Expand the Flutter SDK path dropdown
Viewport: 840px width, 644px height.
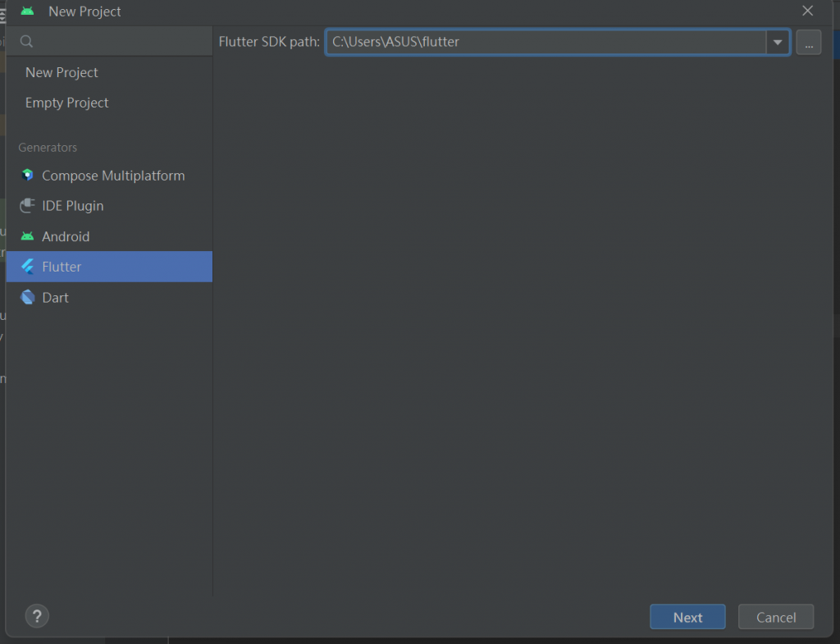click(x=778, y=42)
